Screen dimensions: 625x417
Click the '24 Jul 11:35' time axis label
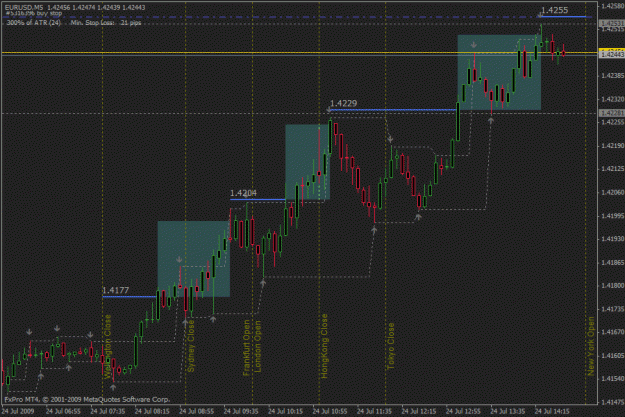pyautogui.click(x=374, y=411)
